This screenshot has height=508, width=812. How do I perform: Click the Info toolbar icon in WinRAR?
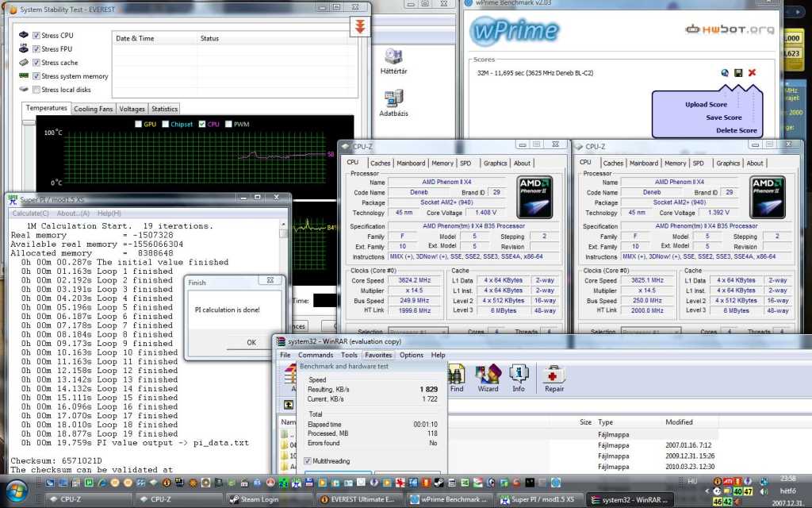pyautogui.click(x=519, y=379)
